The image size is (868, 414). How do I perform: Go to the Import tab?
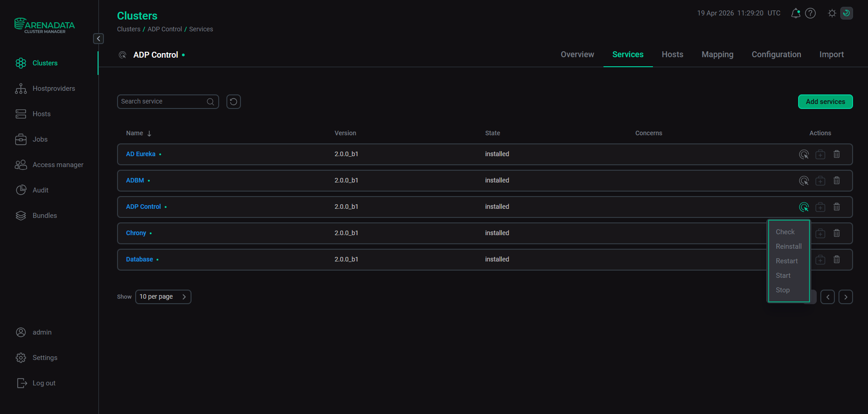click(832, 54)
